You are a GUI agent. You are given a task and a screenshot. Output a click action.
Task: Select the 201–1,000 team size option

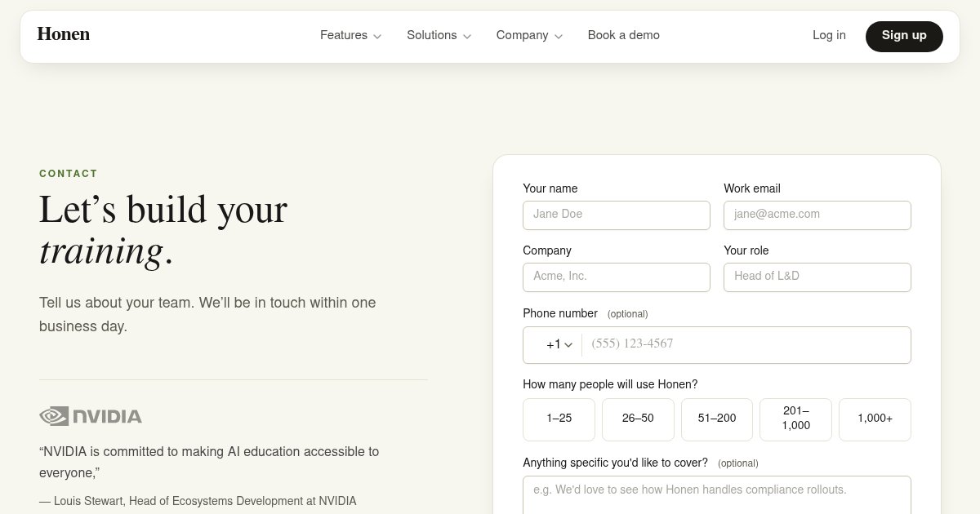796,419
